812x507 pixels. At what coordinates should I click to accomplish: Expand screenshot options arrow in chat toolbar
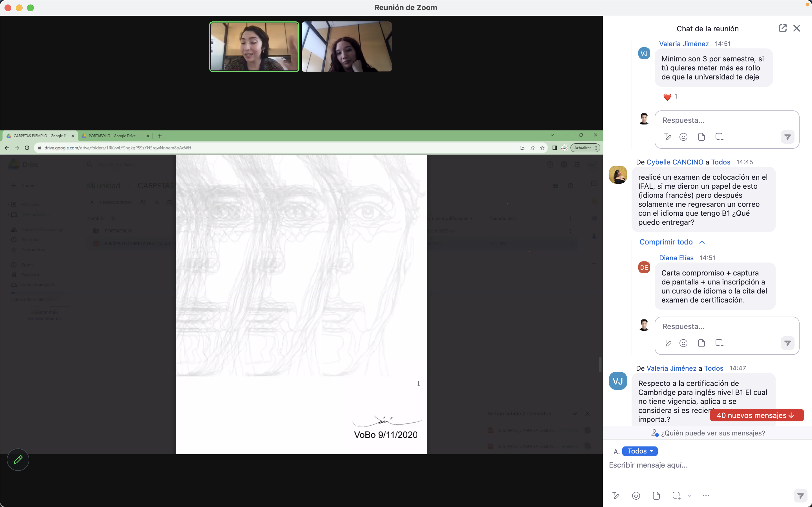point(690,496)
